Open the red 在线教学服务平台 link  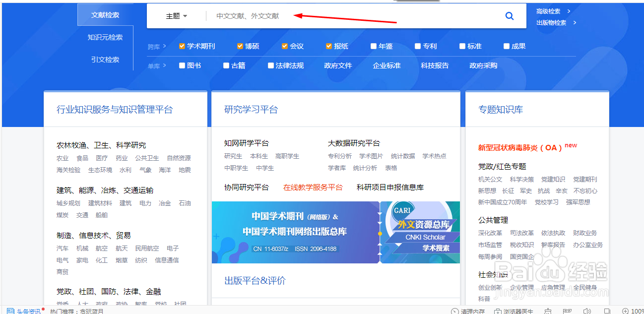click(313, 188)
